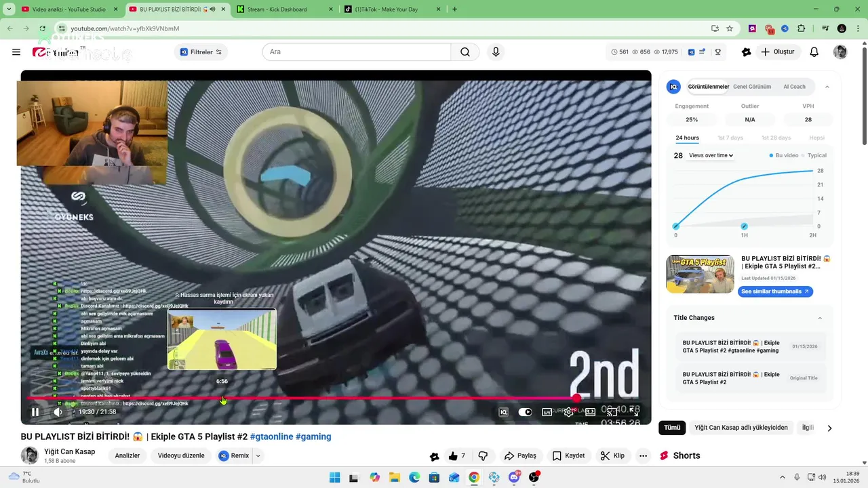Collapse the Title Changes section

click(820, 318)
